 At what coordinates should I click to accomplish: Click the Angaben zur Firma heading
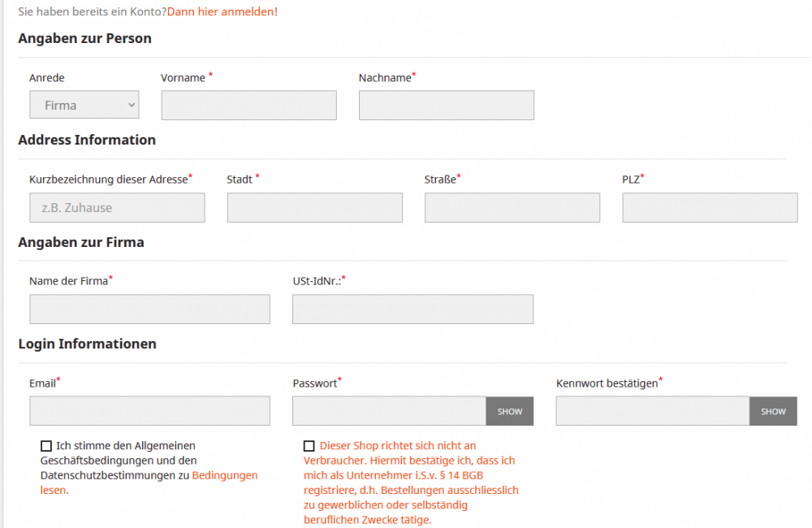tap(81, 242)
